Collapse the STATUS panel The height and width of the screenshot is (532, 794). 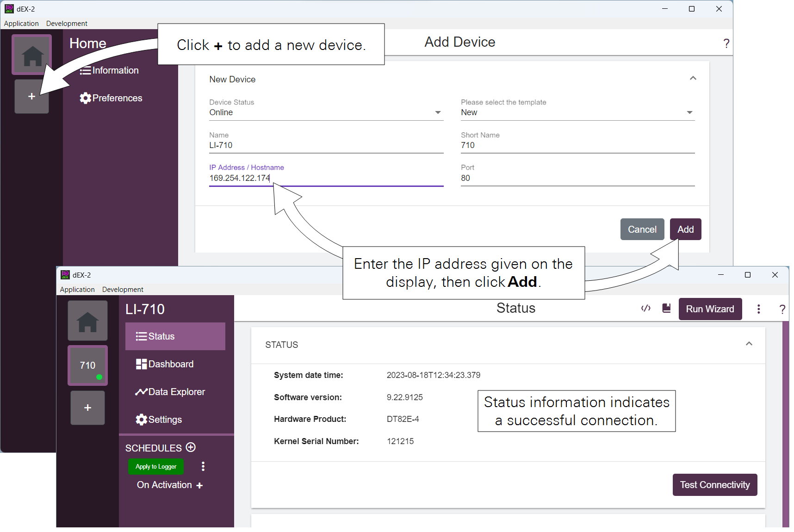tap(749, 344)
